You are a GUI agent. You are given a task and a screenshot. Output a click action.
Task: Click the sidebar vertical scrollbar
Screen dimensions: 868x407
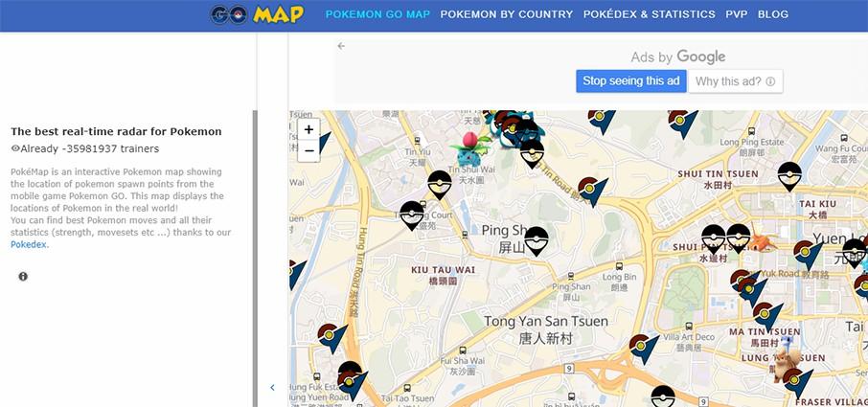(255, 259)
